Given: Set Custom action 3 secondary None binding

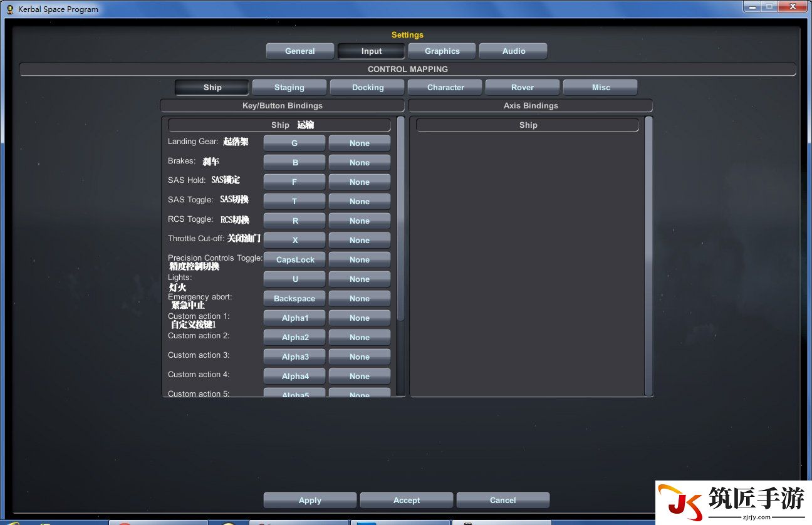Looking at the screenshot, I should (x=360, y=357).
